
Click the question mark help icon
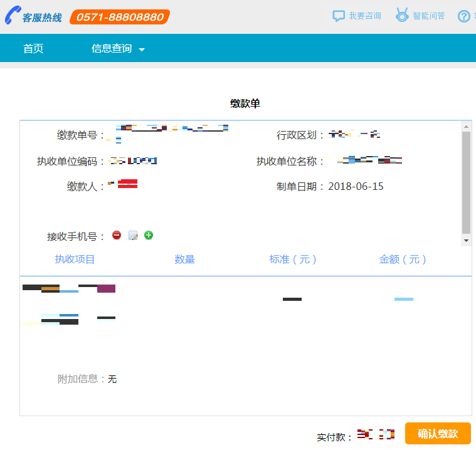[x=464, y=16]
